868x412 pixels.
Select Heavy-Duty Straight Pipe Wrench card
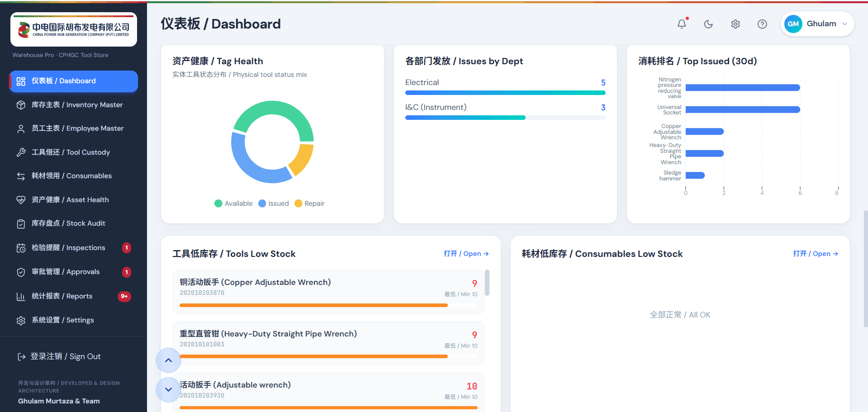[328, 343]
